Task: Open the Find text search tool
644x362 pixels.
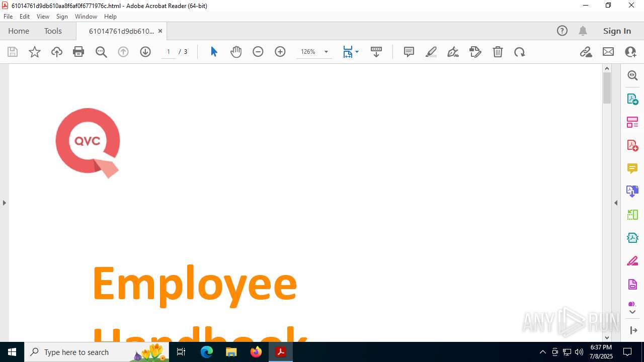Action: tap(101, 52)
